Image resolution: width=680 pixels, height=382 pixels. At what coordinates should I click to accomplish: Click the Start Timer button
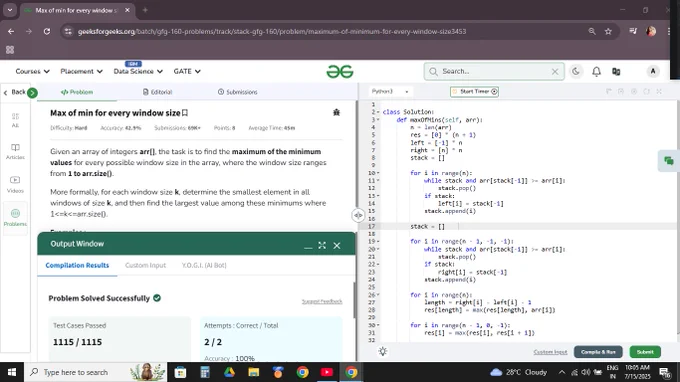coord(474,91)
